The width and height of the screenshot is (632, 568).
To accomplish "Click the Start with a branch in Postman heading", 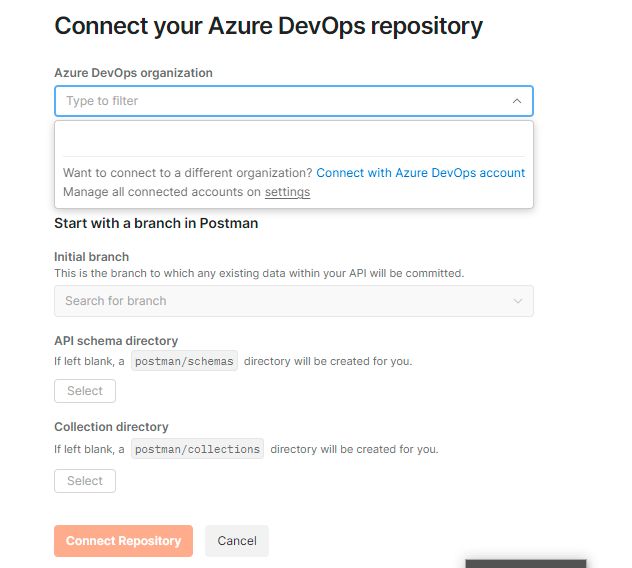I will pos(156,223).
